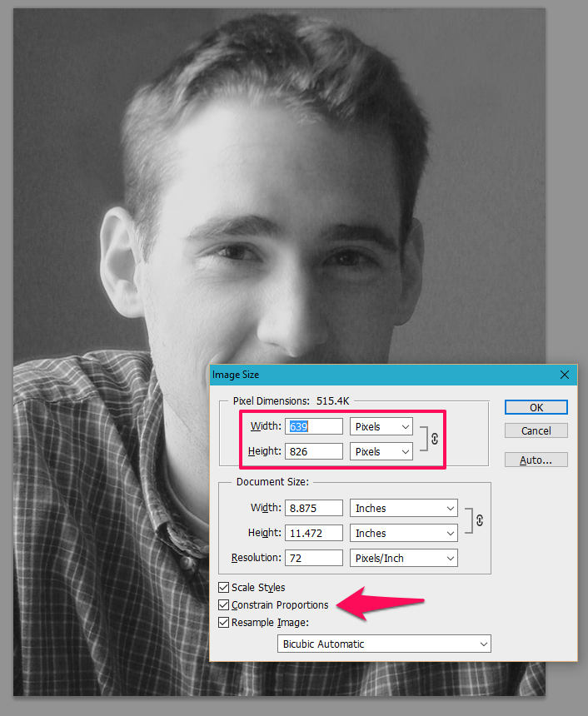Select the document Width field showing 8.875
This screenshot has height=716, width=588.
click(314, 508)
